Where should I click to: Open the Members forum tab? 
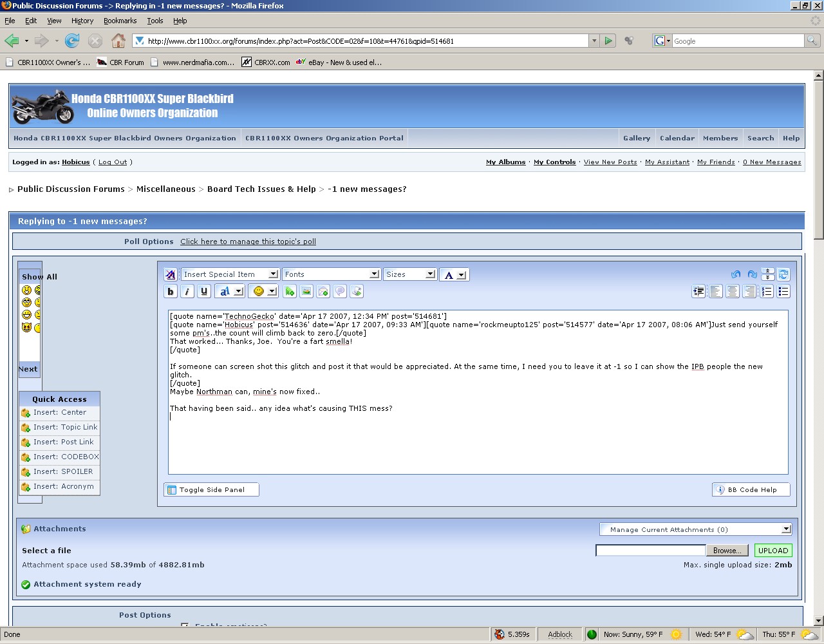[720, 138]
